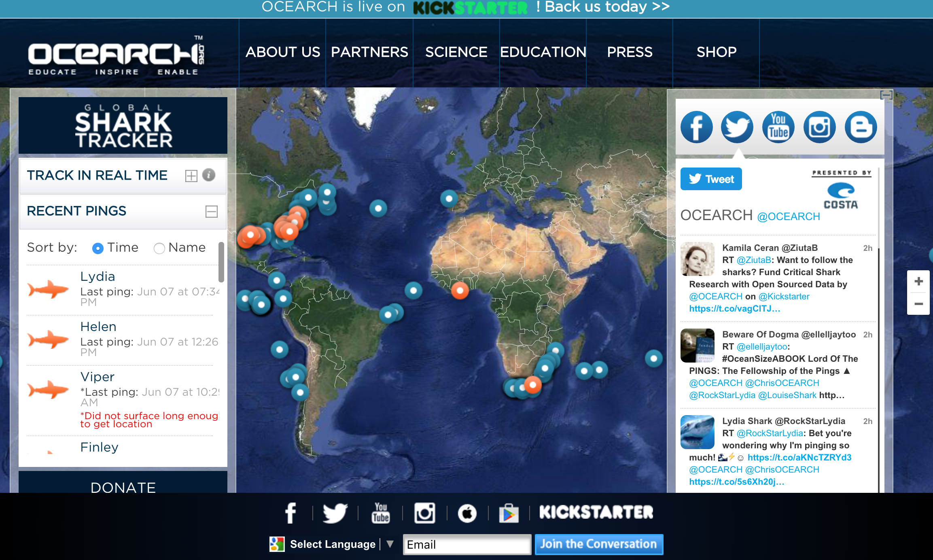Zoom in on the map
933x560 pixels.
click(x=918, y=281)
